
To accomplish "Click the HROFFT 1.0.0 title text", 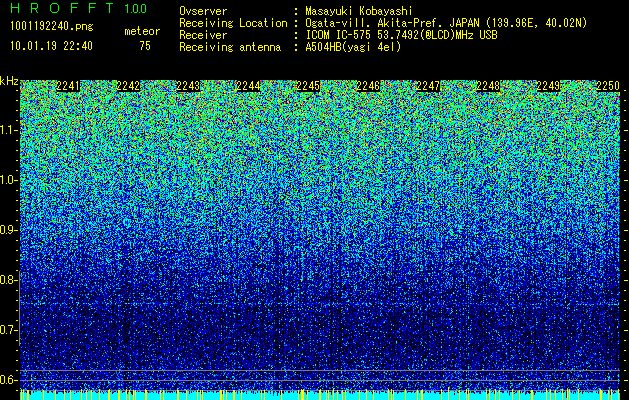I will tap(78, 8).
